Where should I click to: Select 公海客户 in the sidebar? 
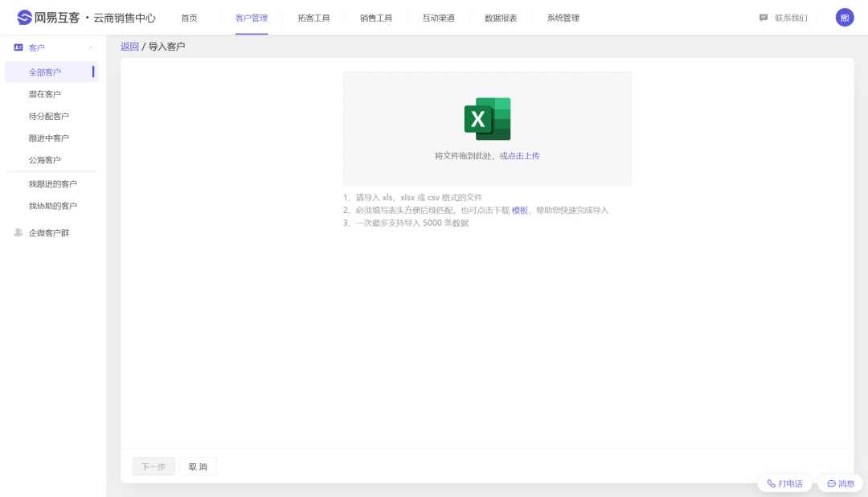[45, 160]
